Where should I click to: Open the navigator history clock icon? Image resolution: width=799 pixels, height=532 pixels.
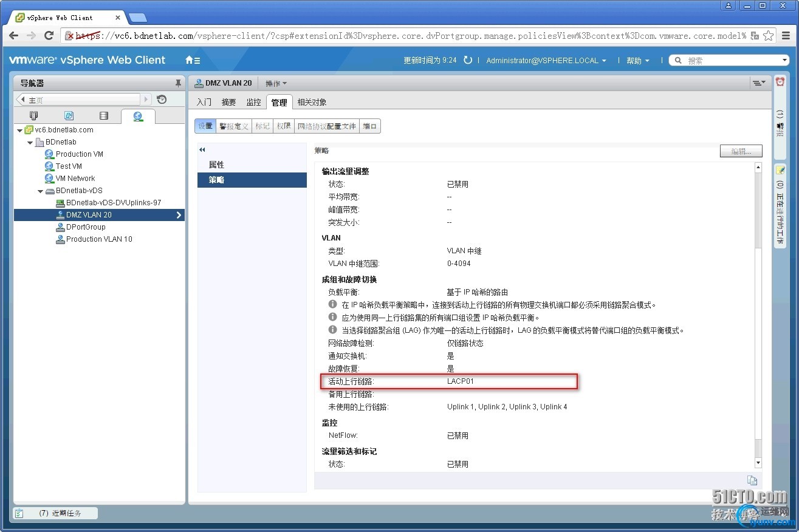(x=162, y=100)
